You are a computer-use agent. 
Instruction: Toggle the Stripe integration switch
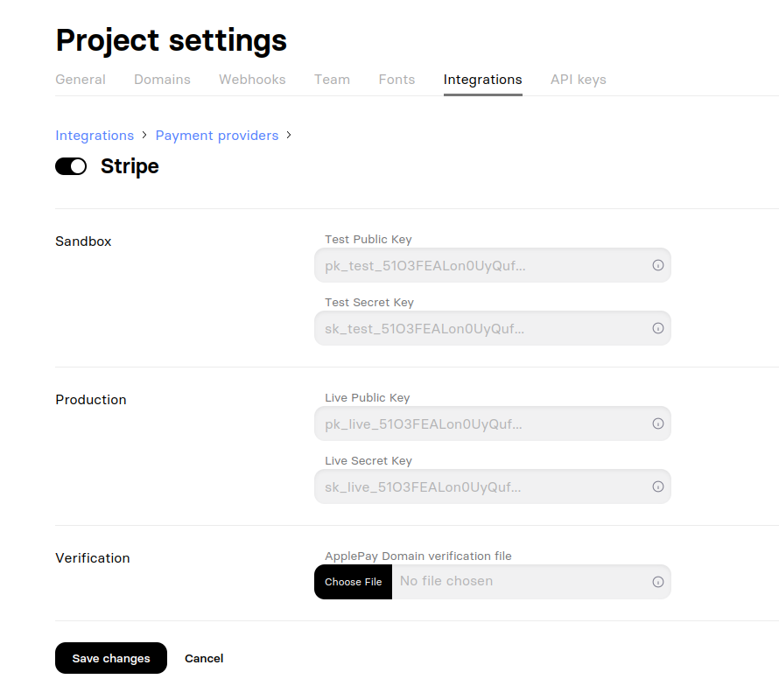click(71, 166)
